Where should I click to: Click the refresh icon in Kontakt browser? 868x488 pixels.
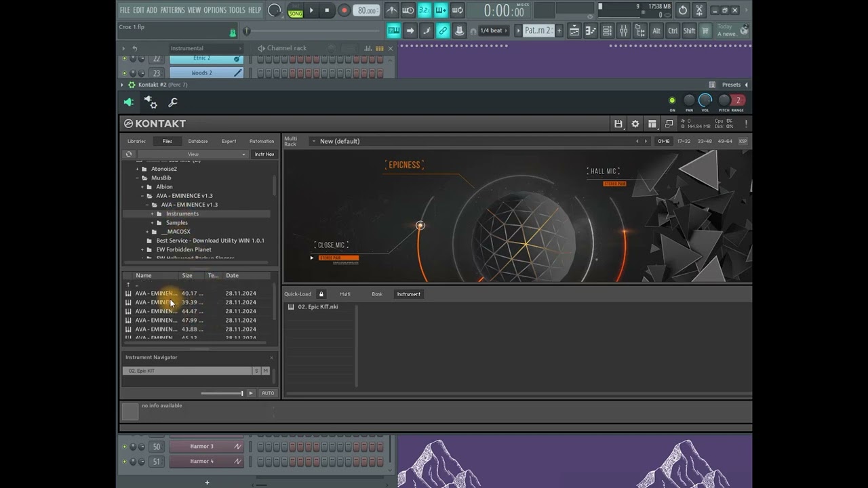129,155
